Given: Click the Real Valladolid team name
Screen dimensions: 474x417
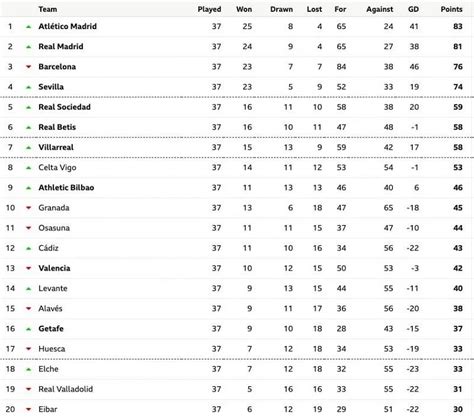Looking at the screenshot, I should [x=66, y=389].
